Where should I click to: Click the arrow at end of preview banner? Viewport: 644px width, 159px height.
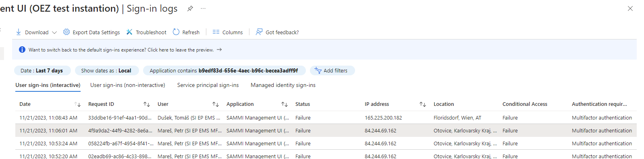(219, 50)
